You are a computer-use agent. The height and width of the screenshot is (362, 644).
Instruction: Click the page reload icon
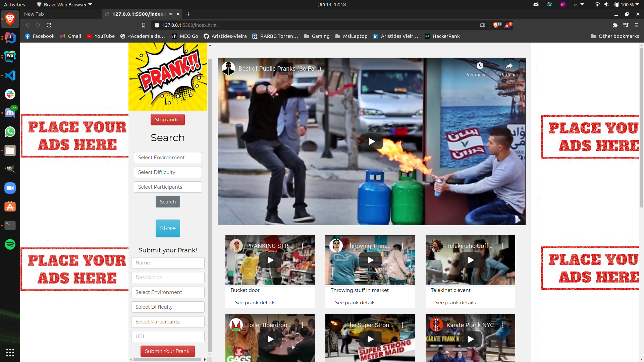point(49,25)
